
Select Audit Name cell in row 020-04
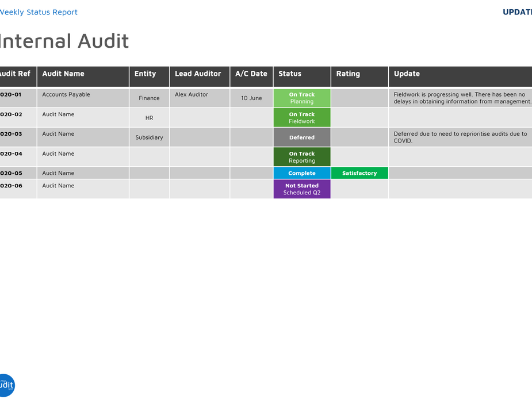point(83,157)
